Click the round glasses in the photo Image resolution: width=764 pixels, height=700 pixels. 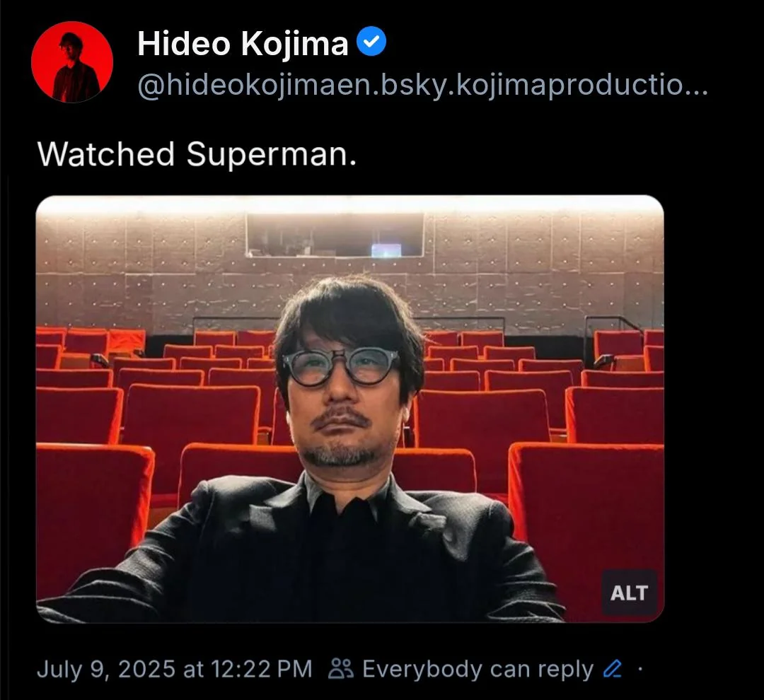pos(341,366)
